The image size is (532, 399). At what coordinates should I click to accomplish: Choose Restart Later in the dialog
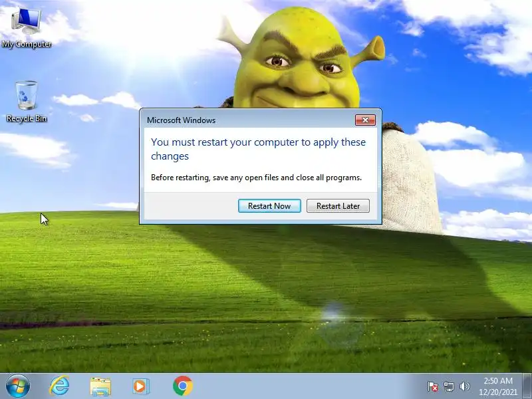click(x=338, y=206)
